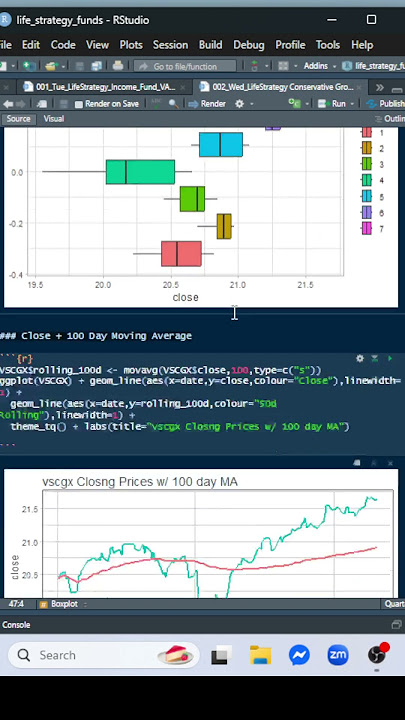Click the back navigation arrow in editor
This screenshot has width=405, height=720.
click(7, 104)
